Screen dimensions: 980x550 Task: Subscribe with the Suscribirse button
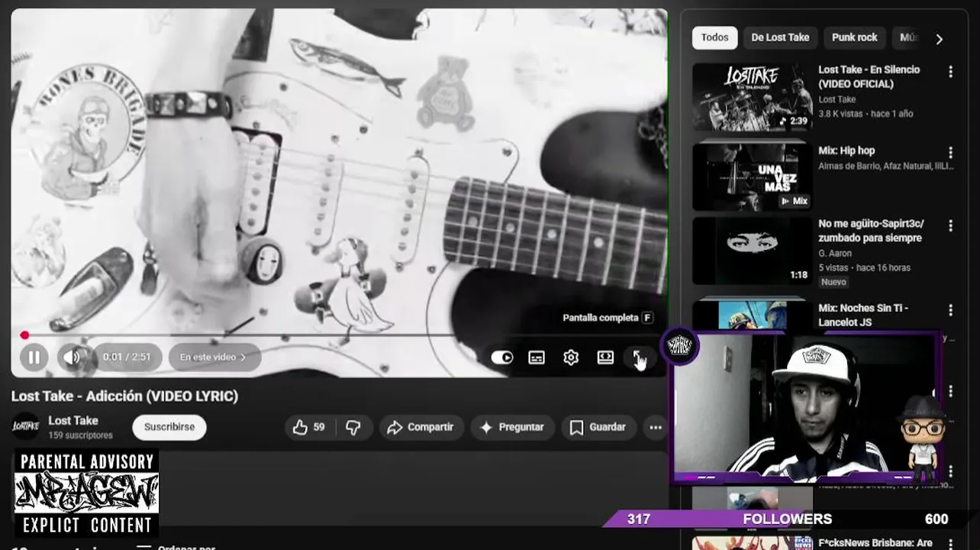(169, 427)
